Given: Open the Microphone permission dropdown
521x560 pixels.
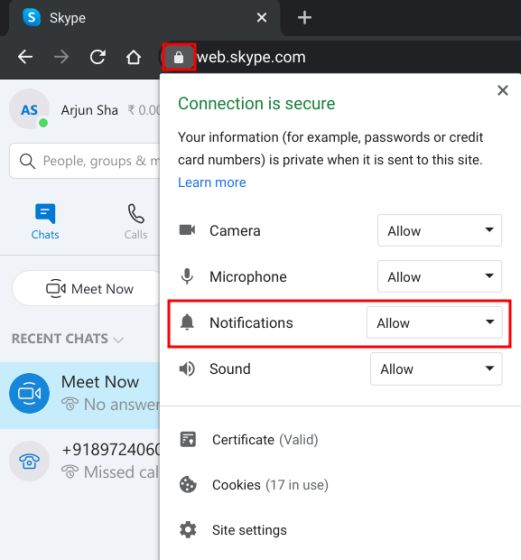Looking at the screenshot, I should click(440, 276).
